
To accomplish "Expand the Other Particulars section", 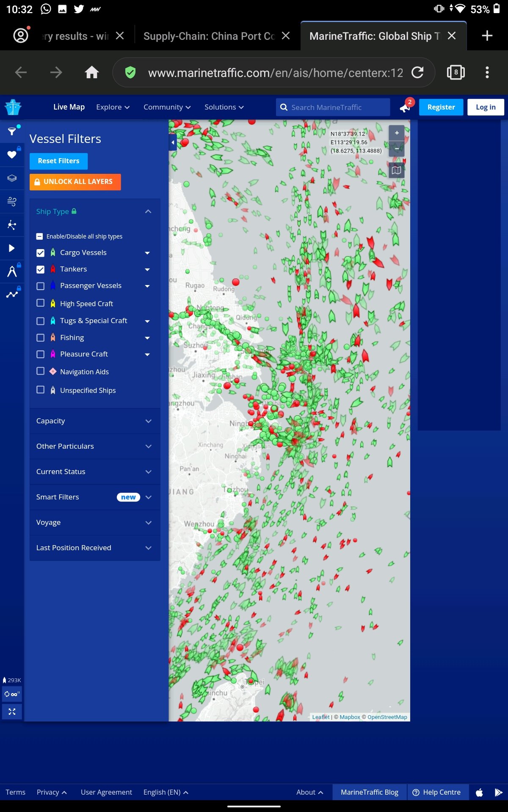I will (x=95, y=446).
